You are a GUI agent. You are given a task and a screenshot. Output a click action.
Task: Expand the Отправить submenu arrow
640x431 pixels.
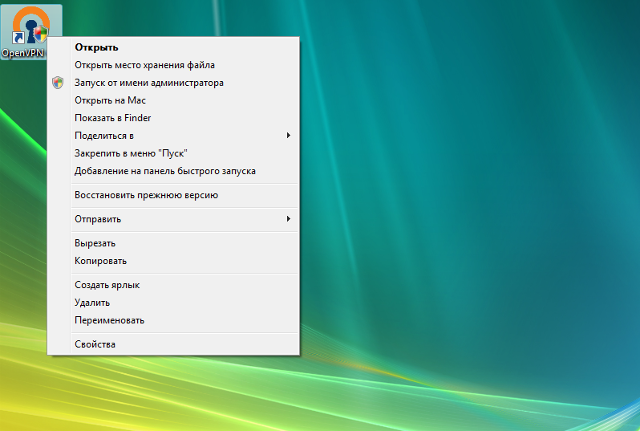pos(288,219)
